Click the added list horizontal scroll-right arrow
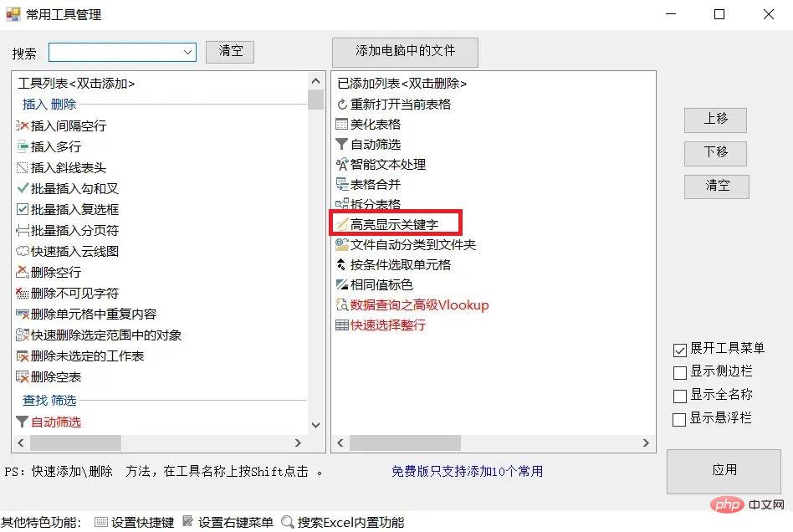 646,443
